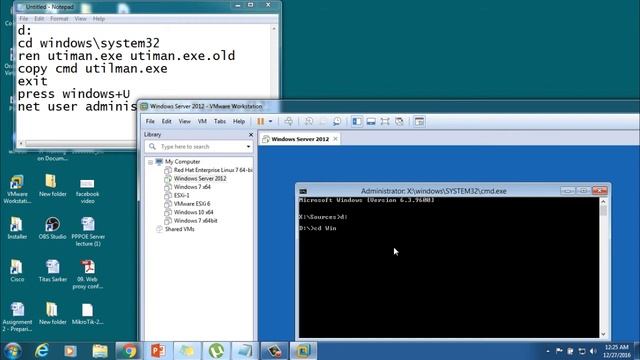Open the Titas Sarker desktop file
The width and height of the screenshot is (640, 360).
click(53, 271)
